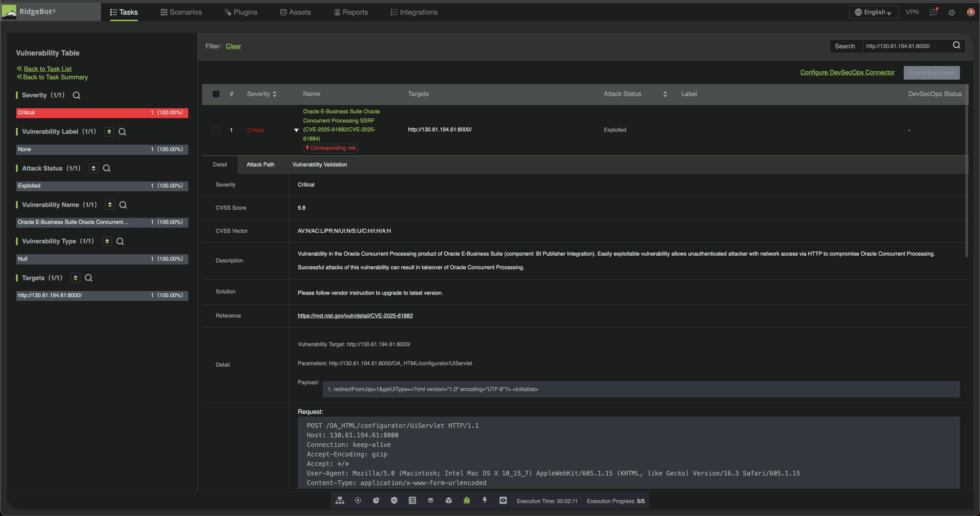Collapse the Oracle E-Business Suite vulnerability row
The width and height of the screenshot is (980, 516).
click(296, 130)
